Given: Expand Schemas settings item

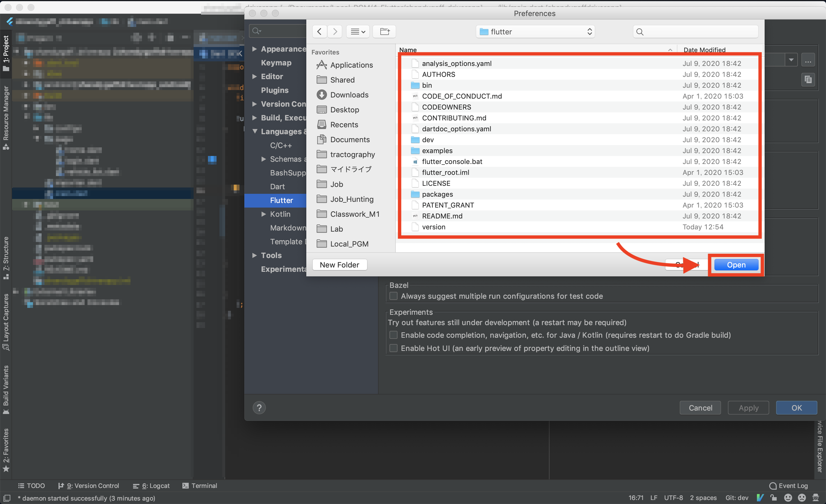Looking at the screenshot, I should pos(264,159).
